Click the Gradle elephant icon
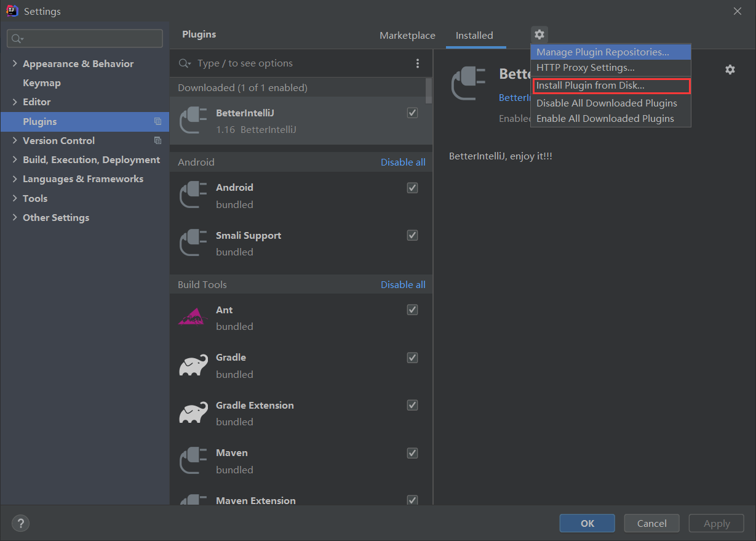This screenshot has height=541, width=756. click(193, 366)
